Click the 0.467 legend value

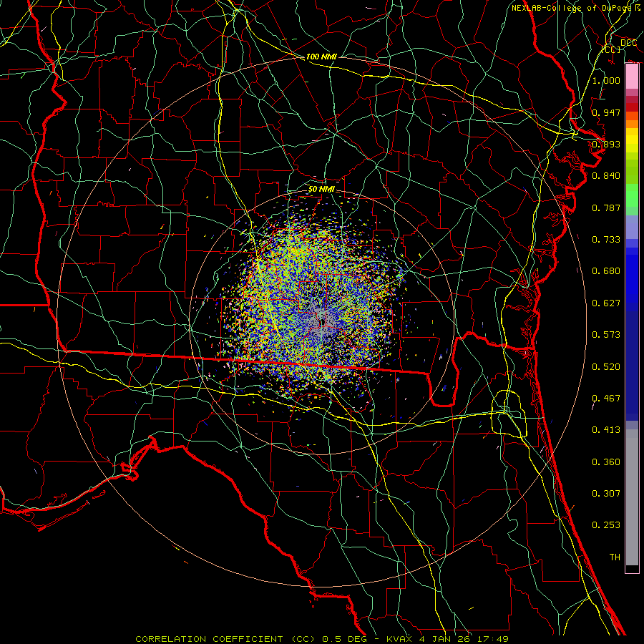pos(606,399)
